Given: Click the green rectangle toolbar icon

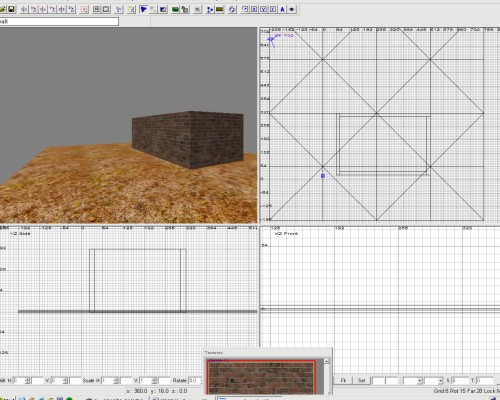Looking at the screenshot, I should tap(175, 9).
